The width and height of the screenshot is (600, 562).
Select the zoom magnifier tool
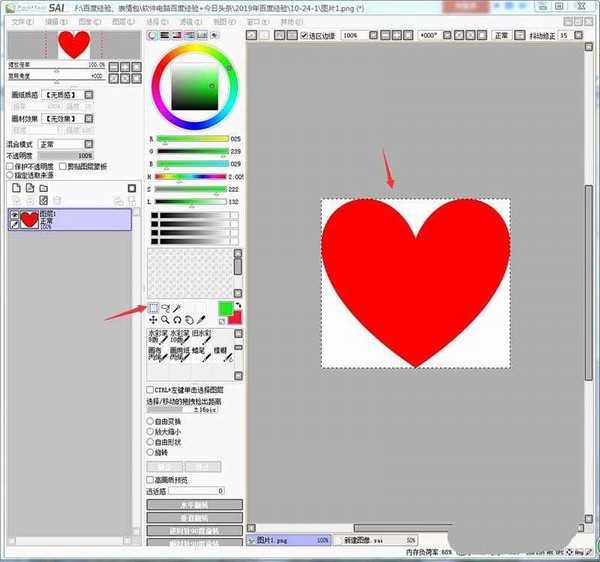tap(166, 320)
